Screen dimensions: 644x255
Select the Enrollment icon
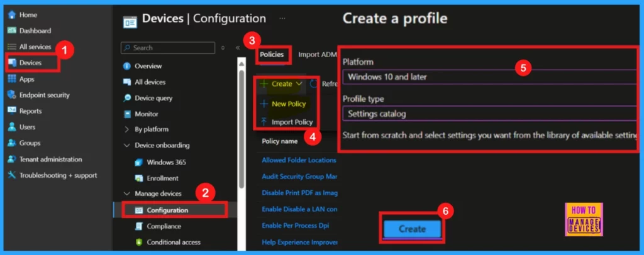[x=139, y=178]
